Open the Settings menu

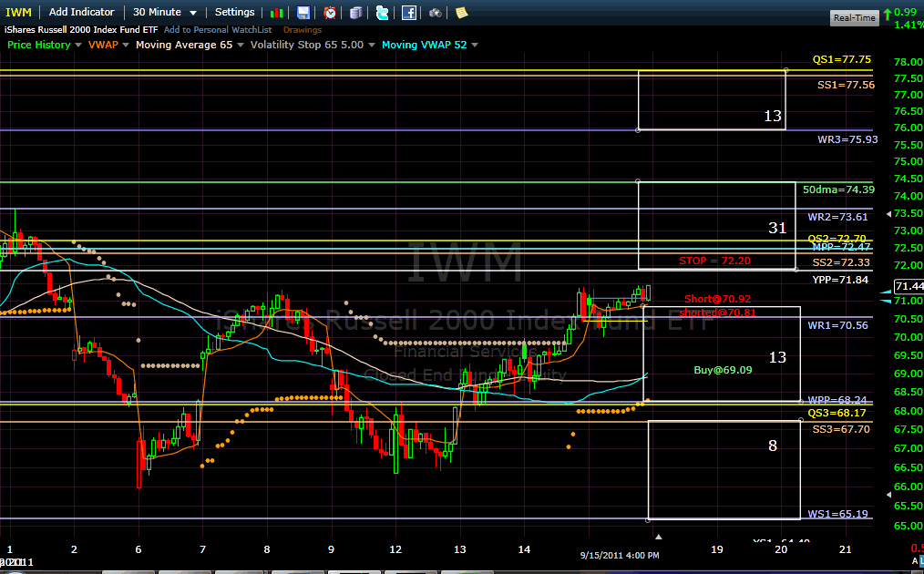[x=234, y=12]
